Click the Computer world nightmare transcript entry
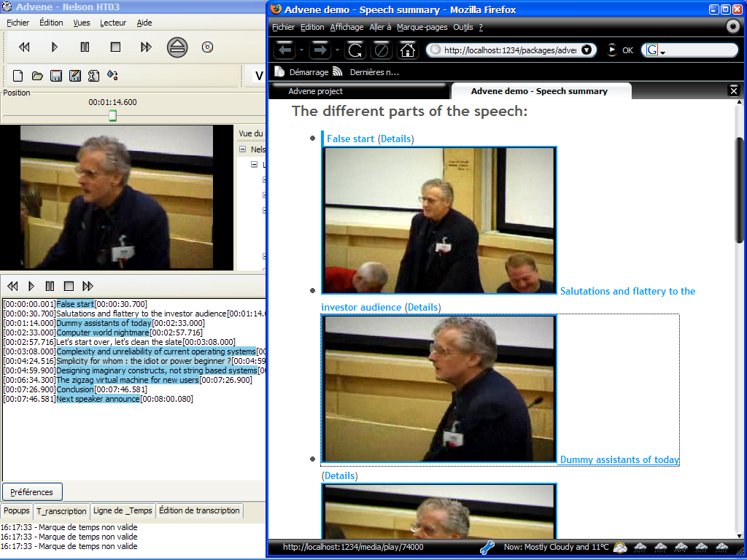This screenshot has width=747, height=560. pos(103,332)
